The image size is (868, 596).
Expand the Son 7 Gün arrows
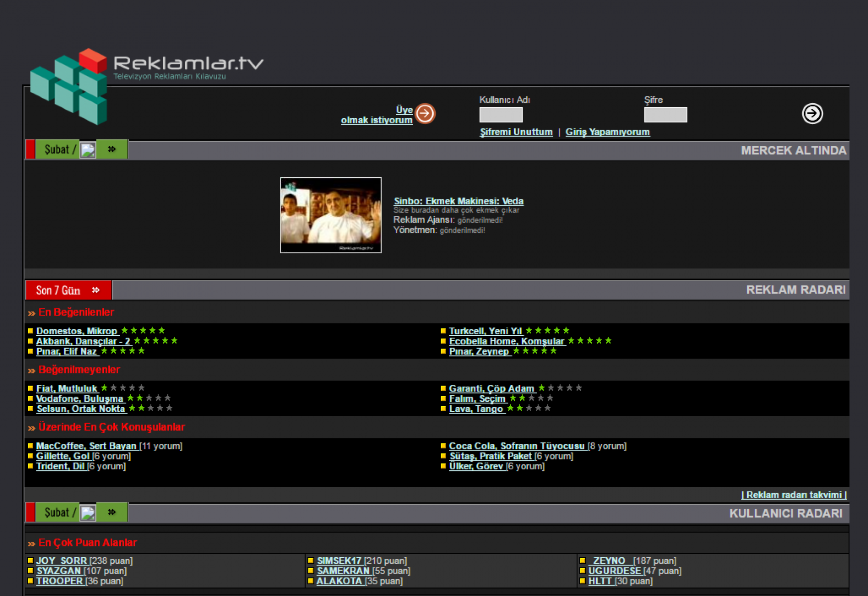[96, 290]
